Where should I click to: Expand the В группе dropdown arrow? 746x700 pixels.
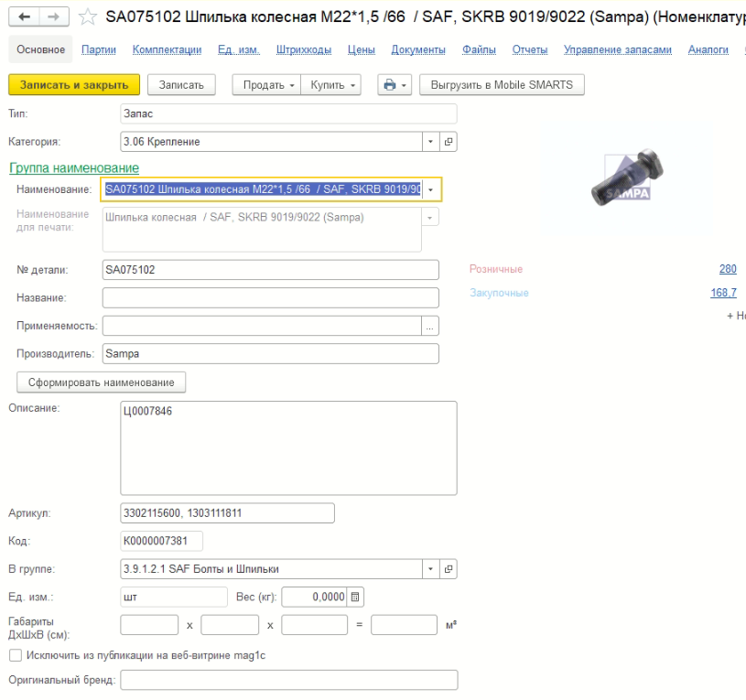click(x=430, y=569)
